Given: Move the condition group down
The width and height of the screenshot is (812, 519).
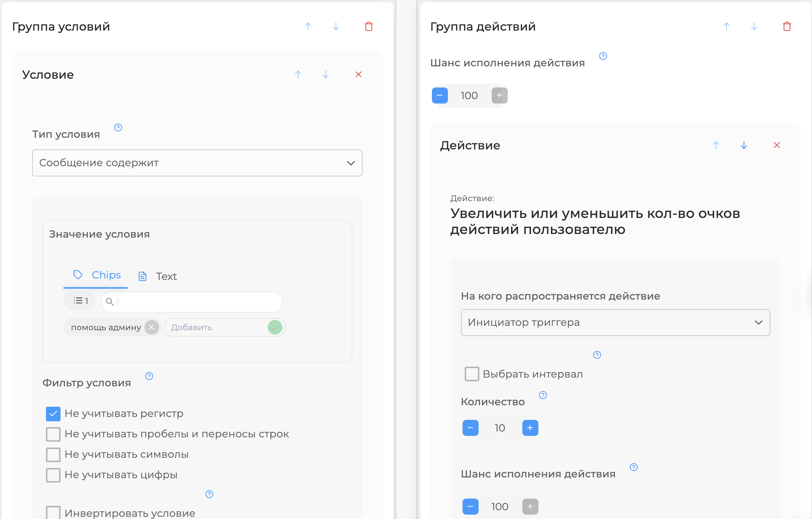Looking at the screenshot, I should tap(336, 26).
